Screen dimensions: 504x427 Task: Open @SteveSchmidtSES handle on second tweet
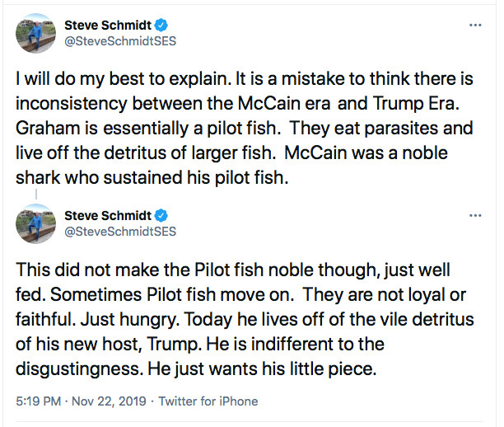120,232
